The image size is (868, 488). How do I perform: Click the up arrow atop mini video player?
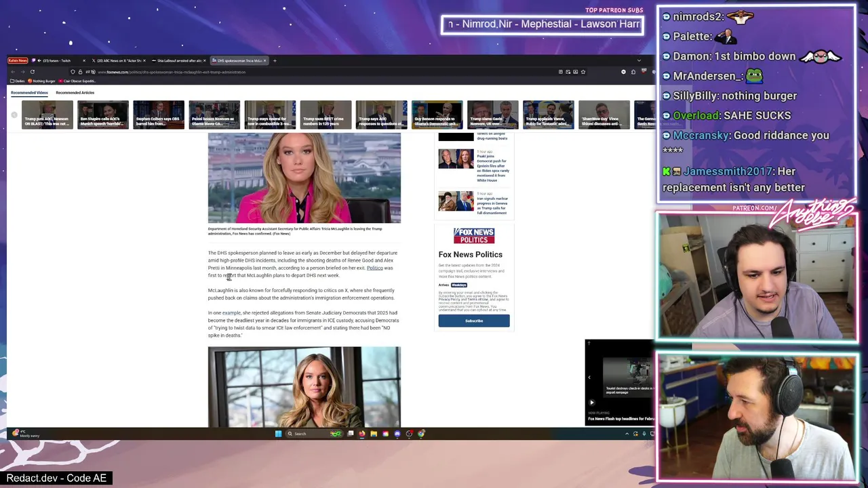pyautogui.click(x=589, y=343)
